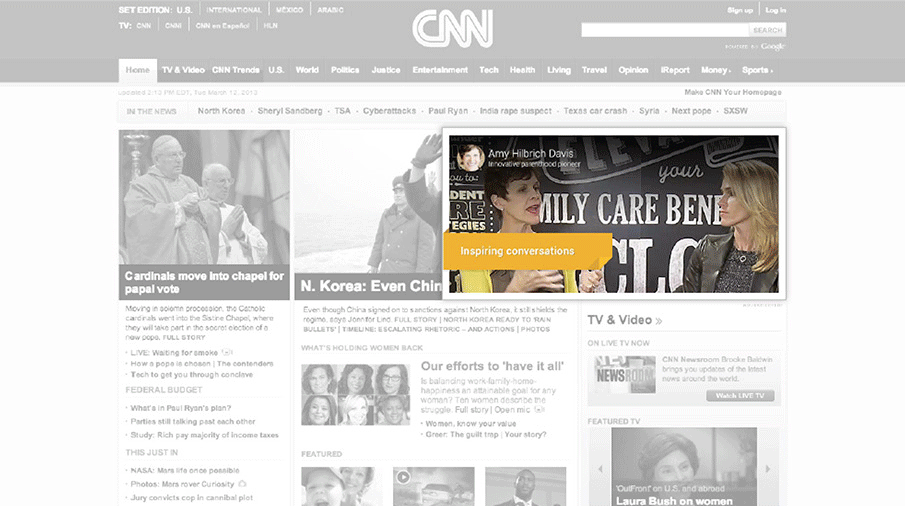Expand the Money dropdown menu
This screenshot has height=506, width=905.
coord(716,70)
